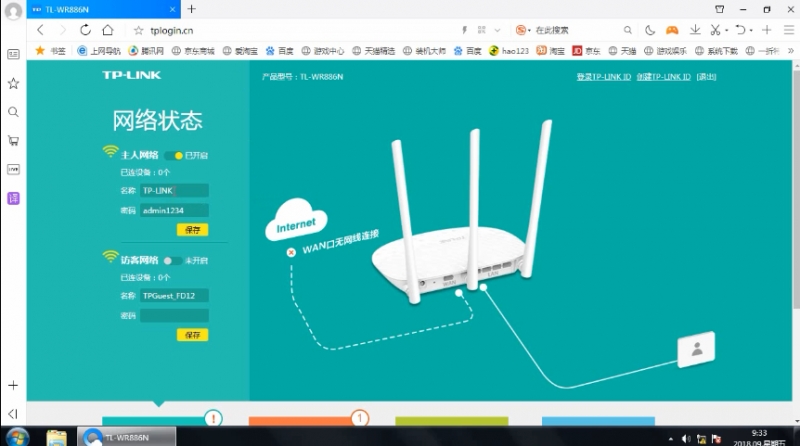Open the live video icon in sidebar
Screen dimensions: 800x446
[13, 169]
